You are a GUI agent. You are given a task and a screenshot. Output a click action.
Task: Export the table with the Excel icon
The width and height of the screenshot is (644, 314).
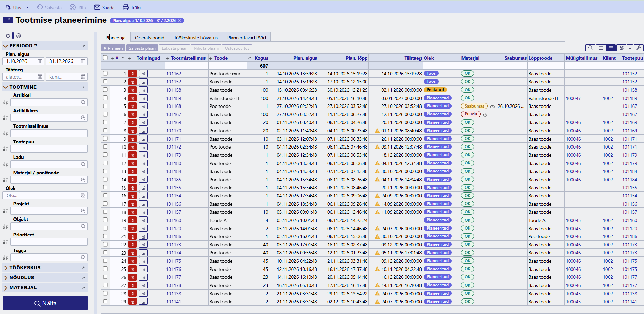(621, 48)
